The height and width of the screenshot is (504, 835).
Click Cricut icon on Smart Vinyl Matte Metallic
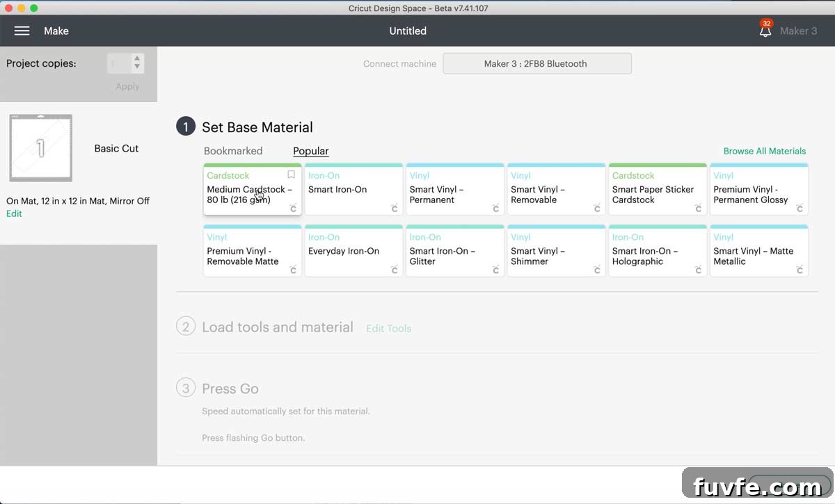[x=800, y=270]
